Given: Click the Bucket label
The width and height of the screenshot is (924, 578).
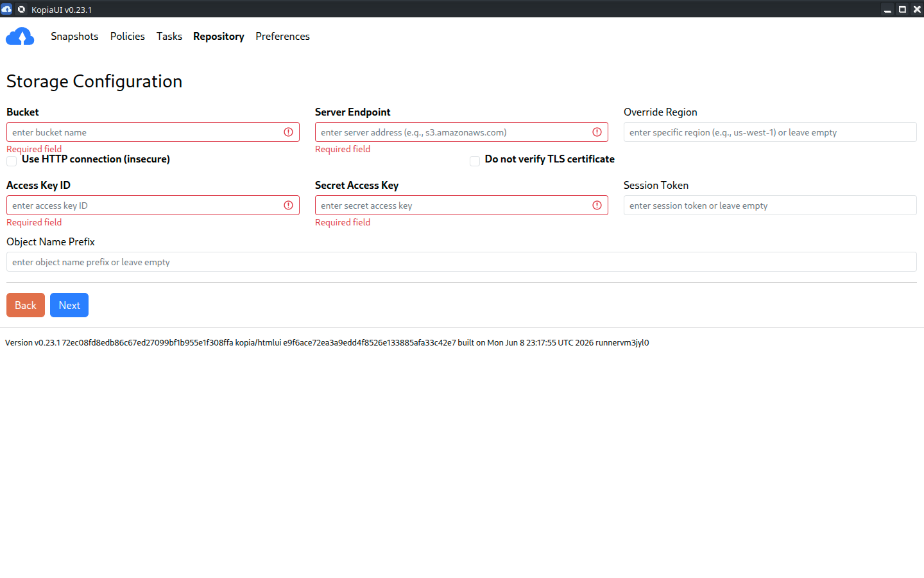Looking at the screenshot, I should pyautogui.click(x=22, y=112).
